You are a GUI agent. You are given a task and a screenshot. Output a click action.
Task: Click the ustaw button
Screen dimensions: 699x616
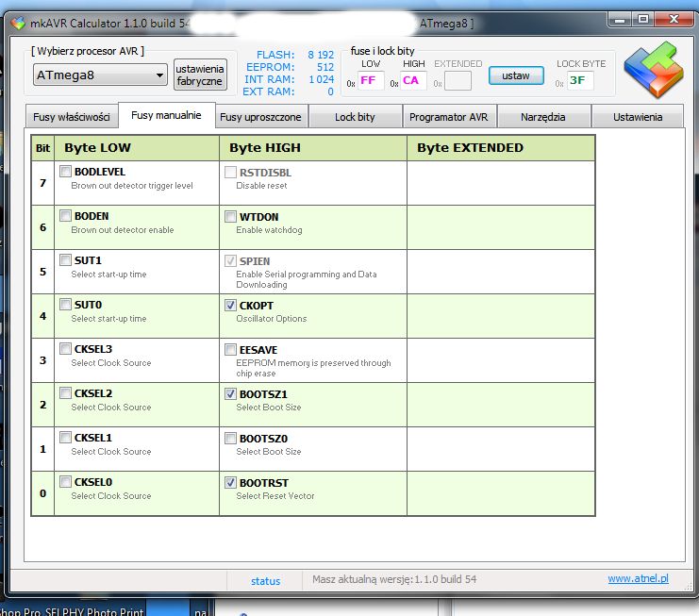coord(516,75)
